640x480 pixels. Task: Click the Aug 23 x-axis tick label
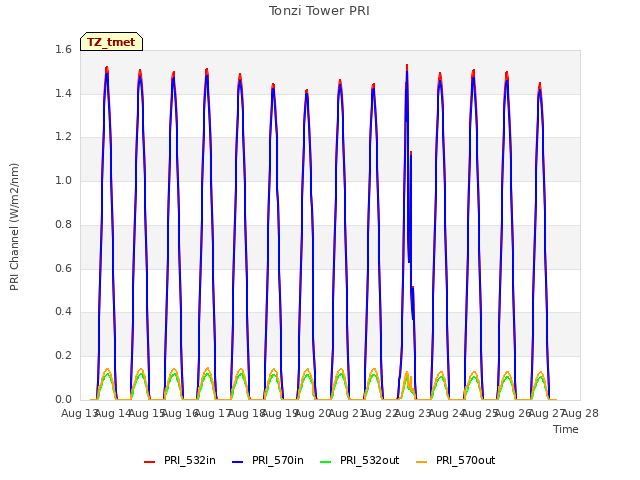[413, 413]
